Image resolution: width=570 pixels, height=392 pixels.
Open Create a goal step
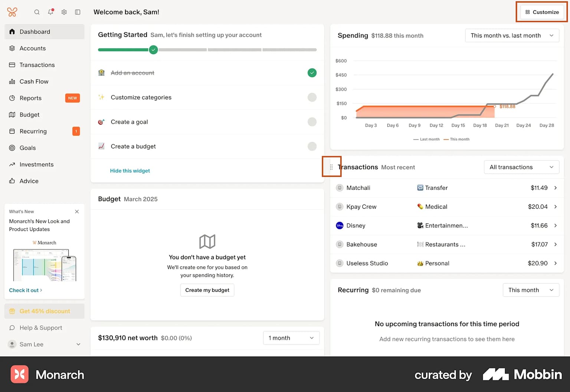207,122
